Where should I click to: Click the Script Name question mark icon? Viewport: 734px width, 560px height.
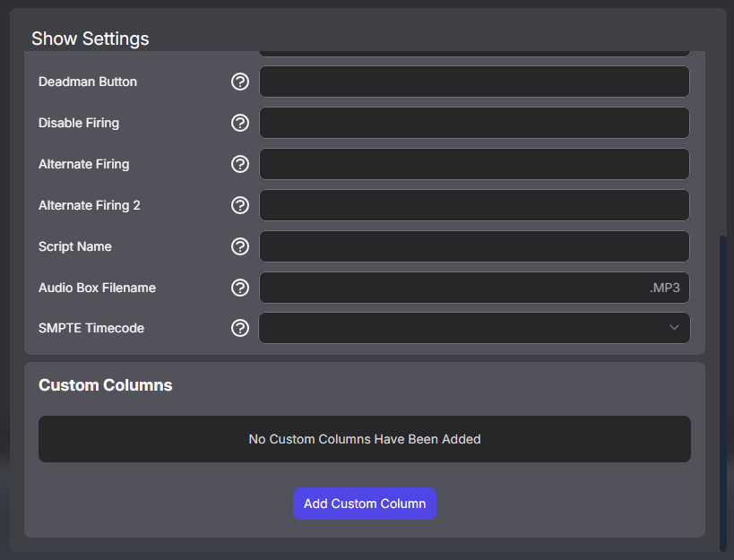[x=239, y=246]
